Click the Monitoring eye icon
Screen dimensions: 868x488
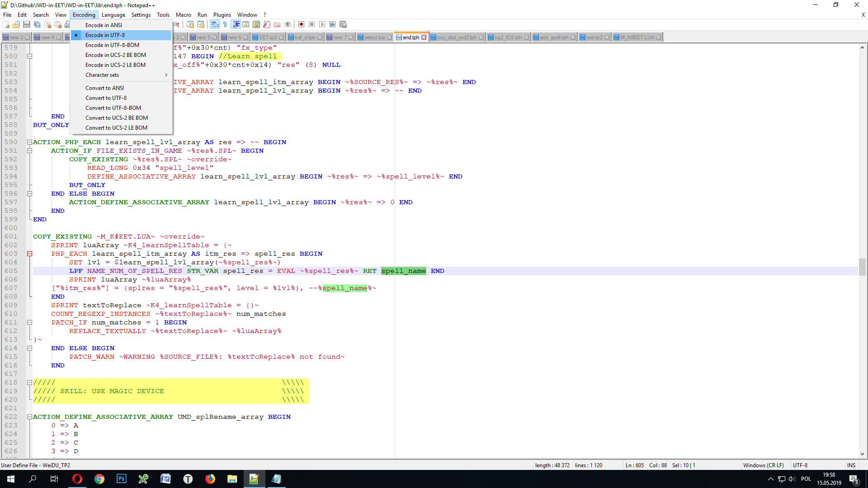[288, 24]
